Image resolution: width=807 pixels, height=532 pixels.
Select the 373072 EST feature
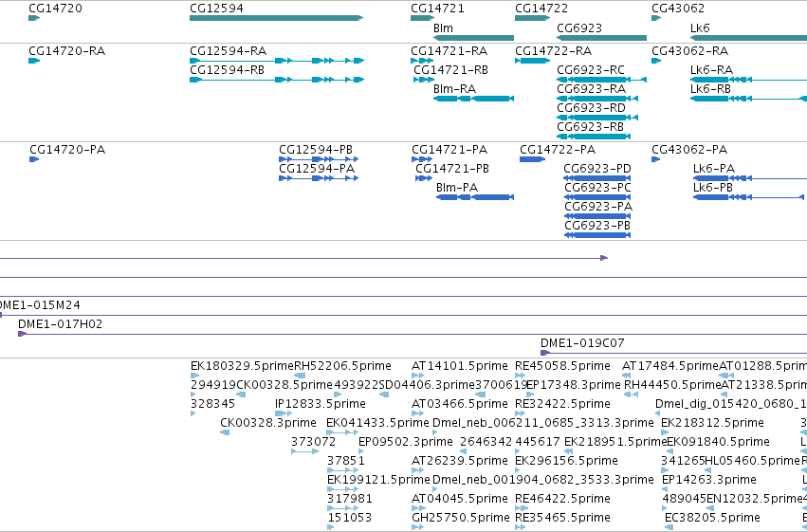304,451
